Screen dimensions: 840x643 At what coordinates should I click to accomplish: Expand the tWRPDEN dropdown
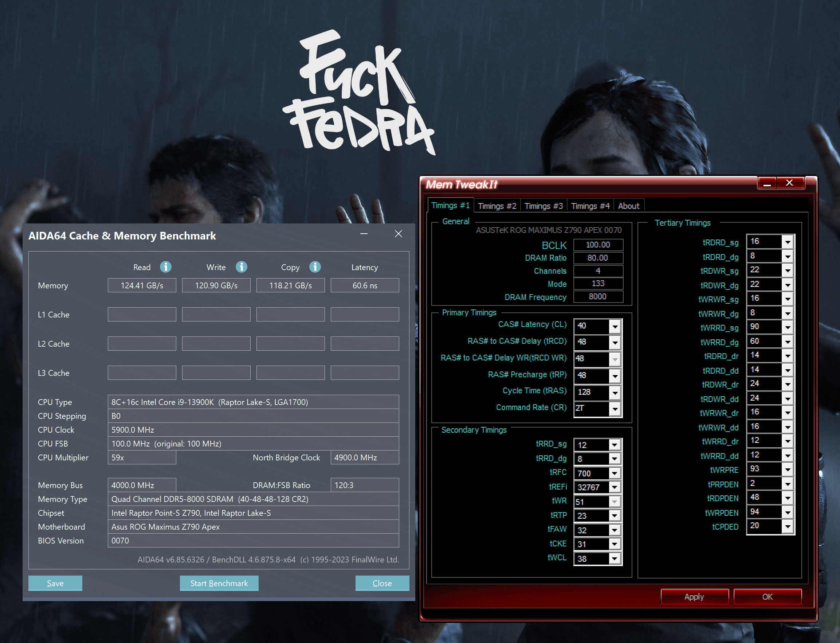pos(788,512)
